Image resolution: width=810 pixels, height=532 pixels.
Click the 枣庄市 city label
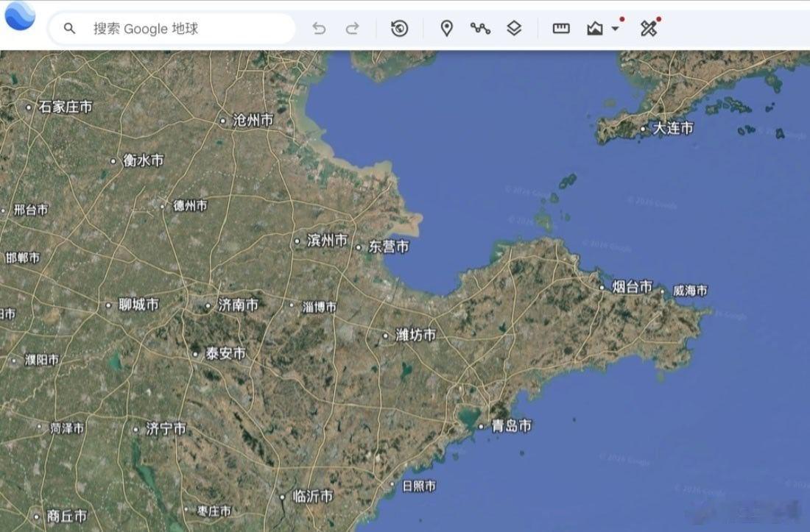pos(214,511)
